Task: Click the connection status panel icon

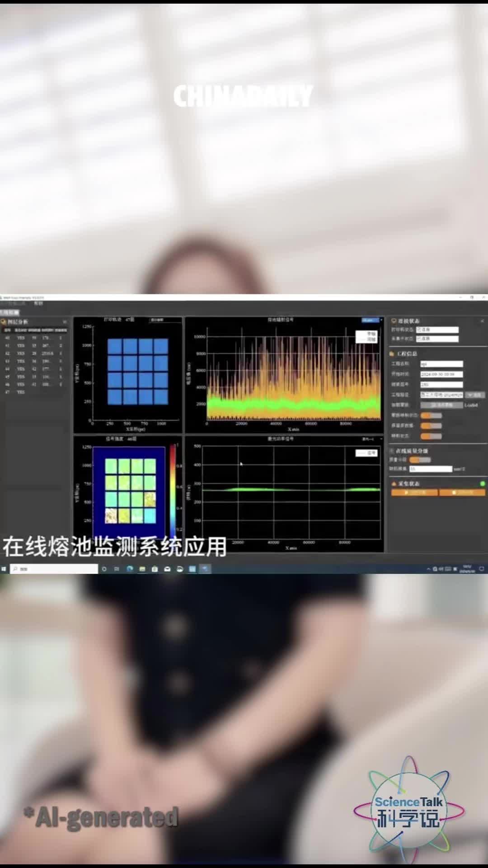Action: 394,321
